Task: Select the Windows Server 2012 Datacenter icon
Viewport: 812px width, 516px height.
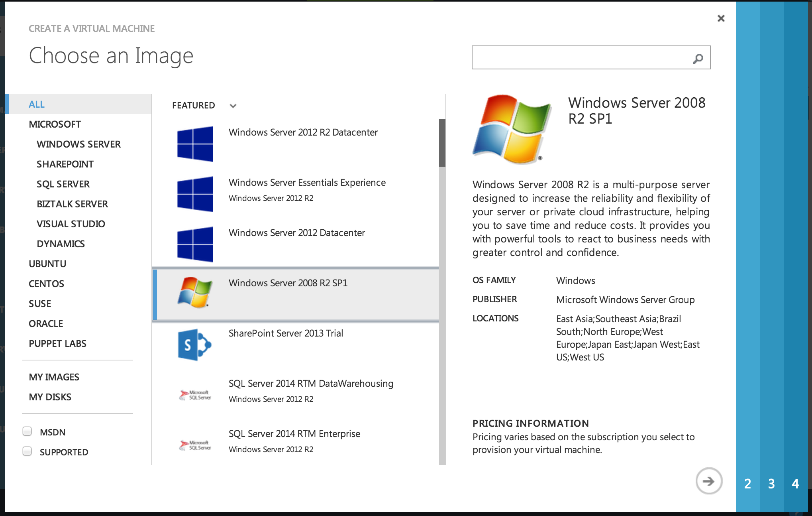Action: [x=195, y=244]
